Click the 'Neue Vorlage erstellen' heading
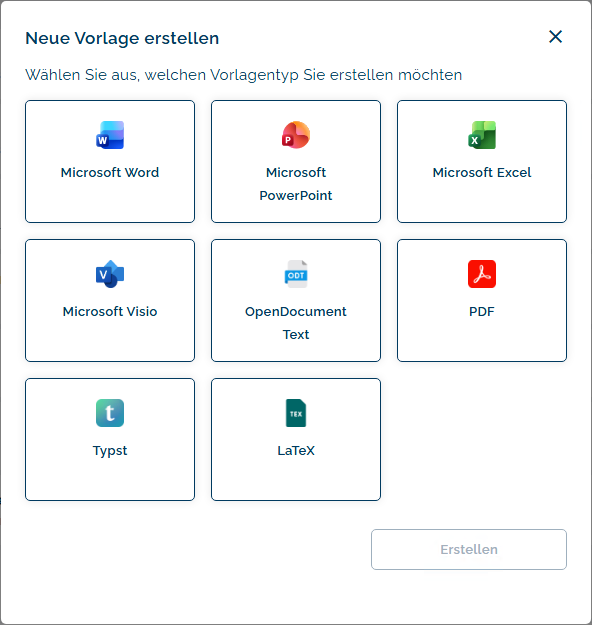Image resolution: width=592 pixels, height=625 pixels. click(x=122, y=38)
